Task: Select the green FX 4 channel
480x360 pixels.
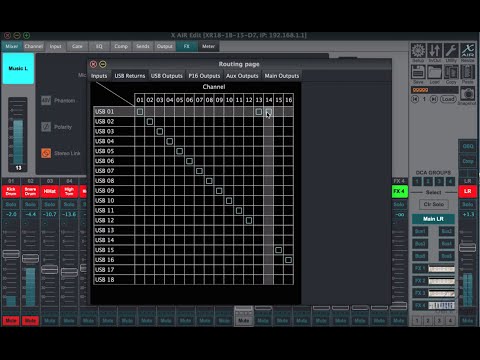Action: [399, 191]
